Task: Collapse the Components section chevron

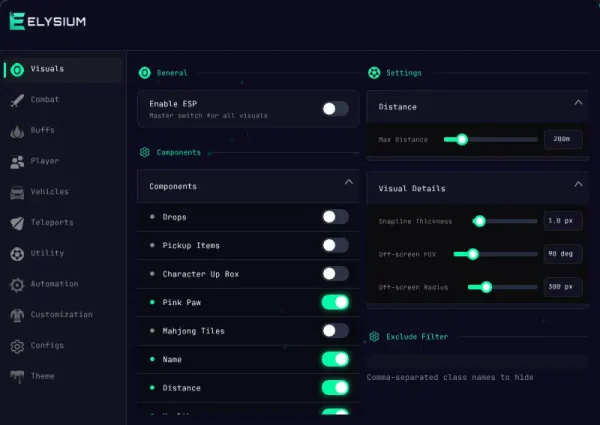Action: (349, 182)
